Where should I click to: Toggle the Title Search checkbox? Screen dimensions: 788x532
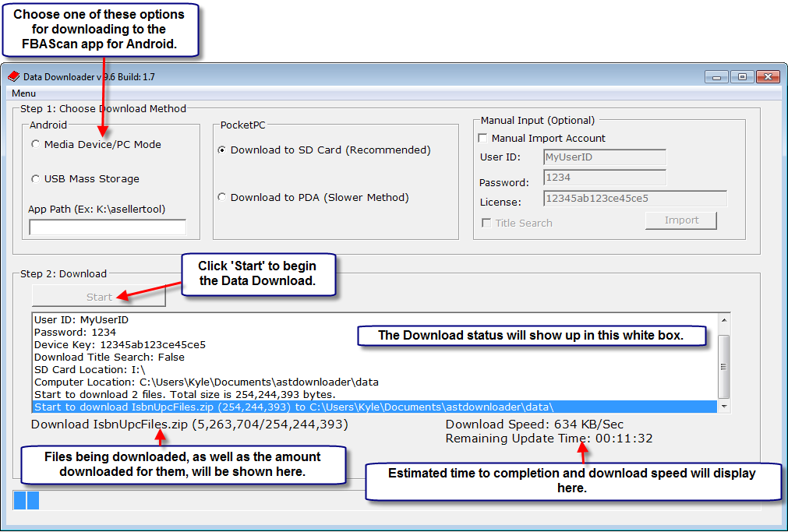pos(486,223)
